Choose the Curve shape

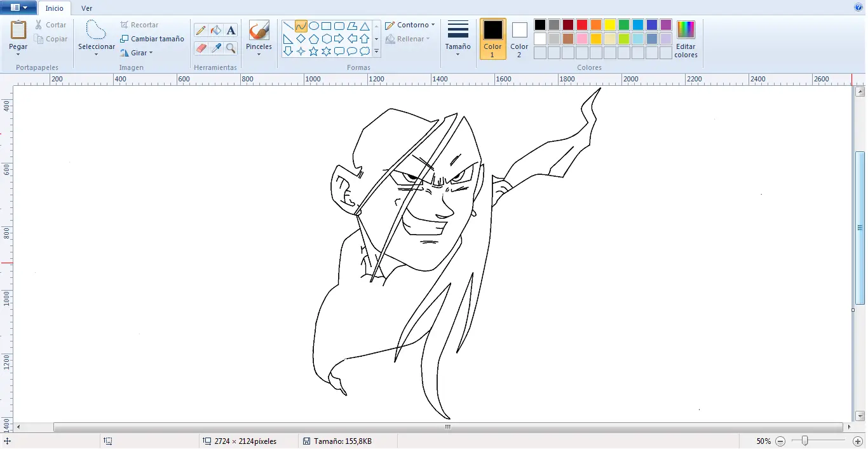pos(301,26)
